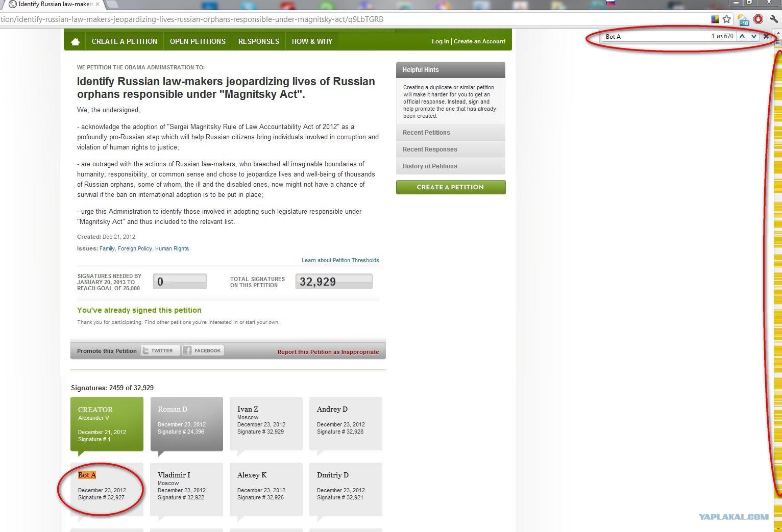Open the Open Petitions menu item
782x532 pixels.
click(x=198, y=41)
